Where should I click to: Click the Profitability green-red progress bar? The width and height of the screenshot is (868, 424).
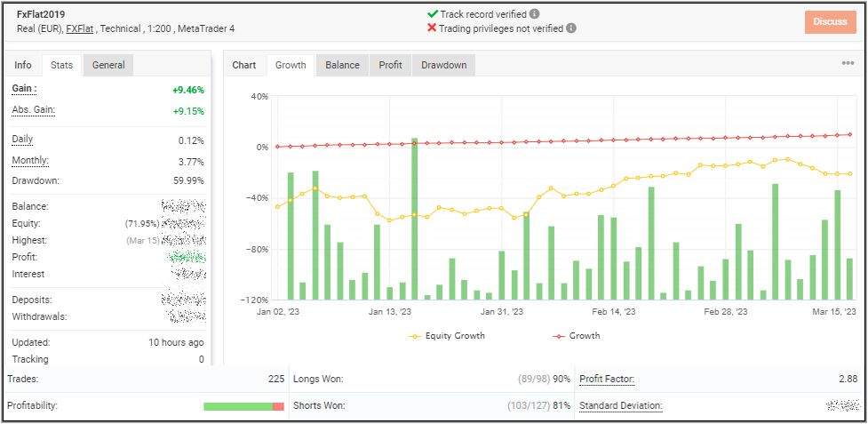pyautogui.click(x=243, y=406)
